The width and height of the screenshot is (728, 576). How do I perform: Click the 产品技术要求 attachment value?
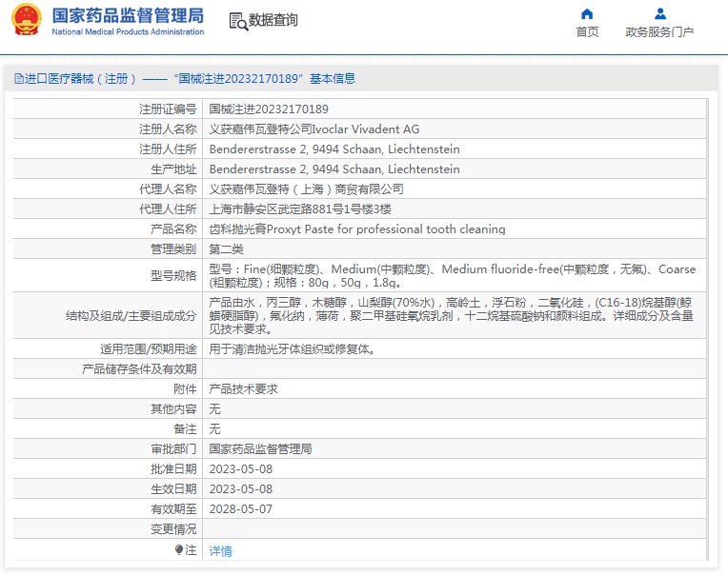coord(243,388)
